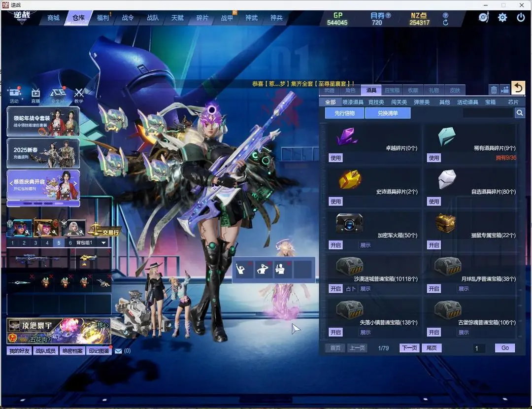Select the third blonde character avatar
532x409 pixels.
73,228
